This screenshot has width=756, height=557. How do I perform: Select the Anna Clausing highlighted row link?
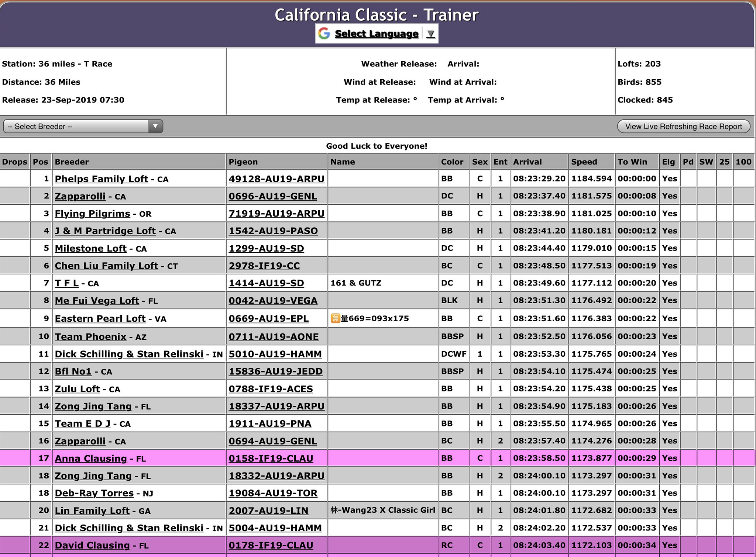(x=91, y=459)
